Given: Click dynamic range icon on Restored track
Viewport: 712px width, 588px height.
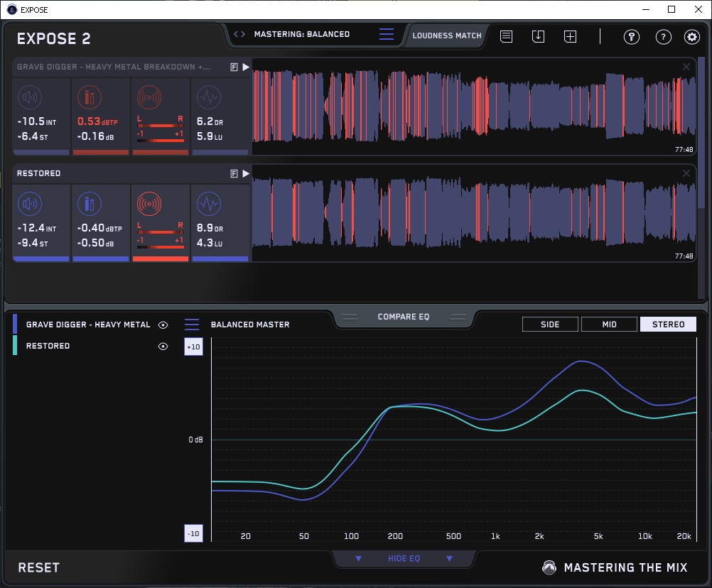Looking at the screenshot, I should coord(209,204).
